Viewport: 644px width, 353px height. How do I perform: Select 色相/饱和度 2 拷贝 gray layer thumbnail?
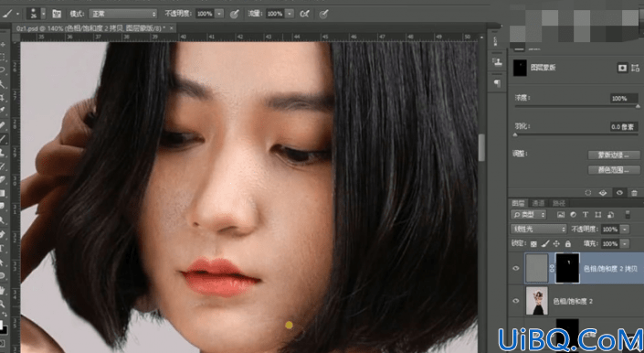(x=537, y=268)
